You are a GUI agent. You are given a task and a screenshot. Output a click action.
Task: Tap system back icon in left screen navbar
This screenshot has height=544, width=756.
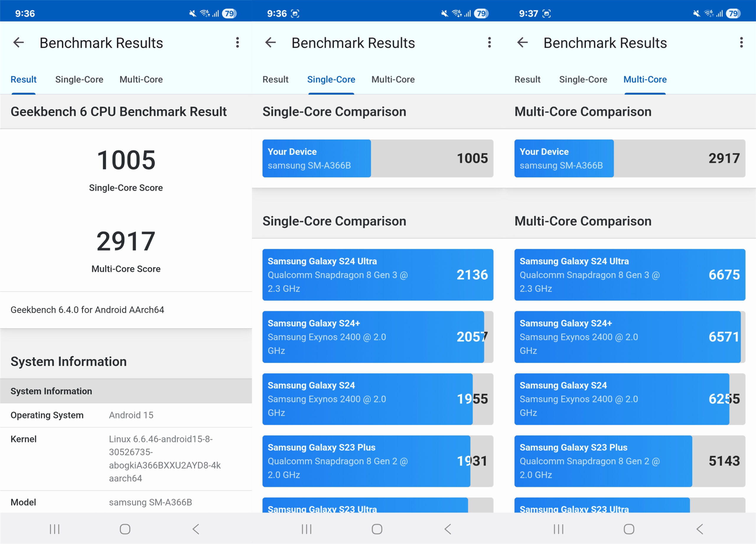[196, 529]
